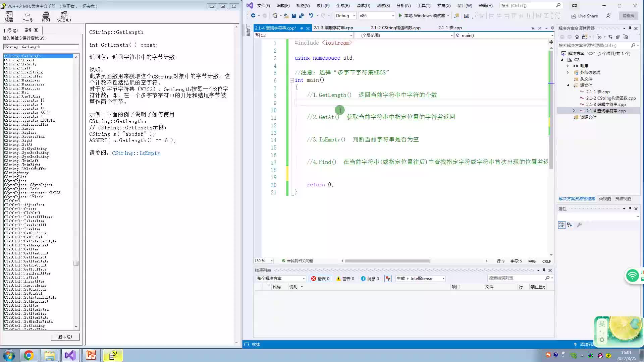The image size is (644, 362).
Task: Click the Undo last action icon
Action: coord(311,15)
